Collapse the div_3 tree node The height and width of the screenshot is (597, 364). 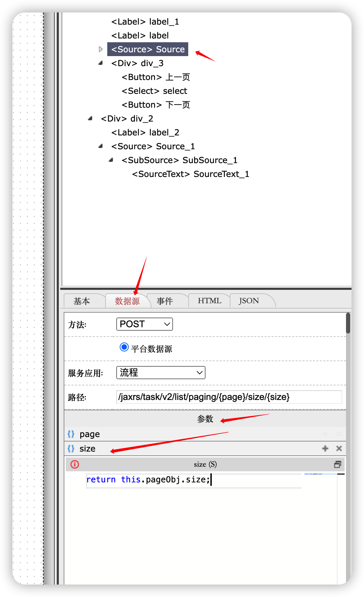point(101,63)
